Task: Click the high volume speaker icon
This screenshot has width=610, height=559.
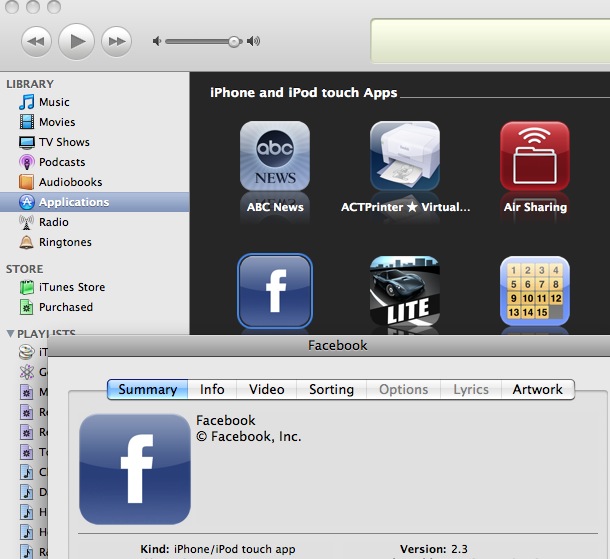Action: point(254,41)
